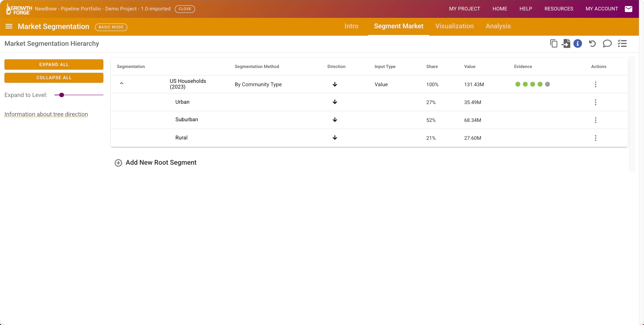The height and width of the screenshot is (325, 644).
Task: Select the Rural segment name
Action: tap(181, 138)
